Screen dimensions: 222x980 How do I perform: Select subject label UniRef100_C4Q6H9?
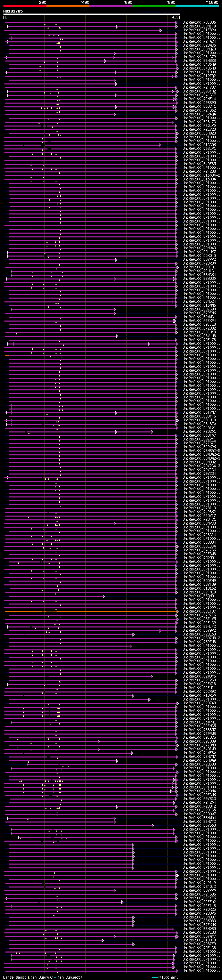(x=199, y=65)
